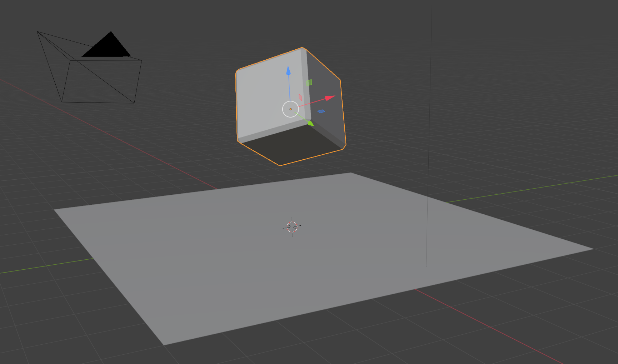The width and height of the screenshot is (618, 364).
Task: Click the 3D cursor on the plane
Action: (x=292, y=227)
